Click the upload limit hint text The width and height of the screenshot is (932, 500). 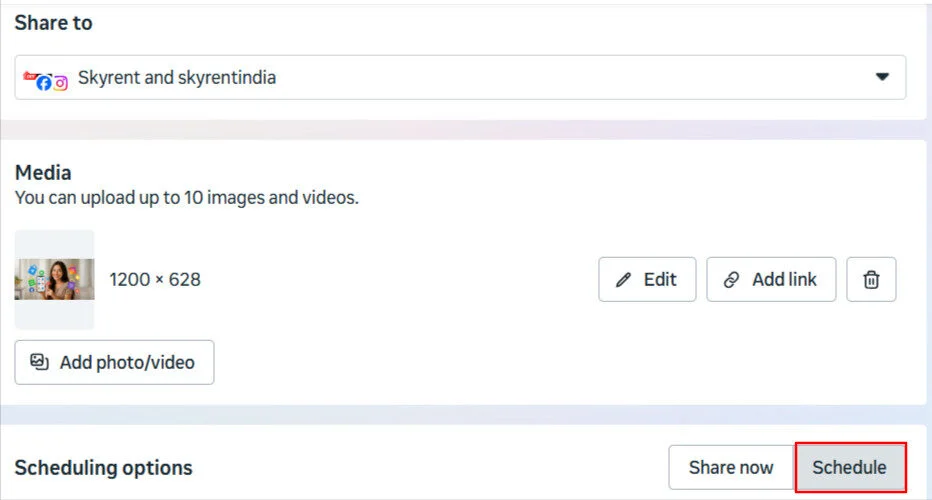point(186,197)
